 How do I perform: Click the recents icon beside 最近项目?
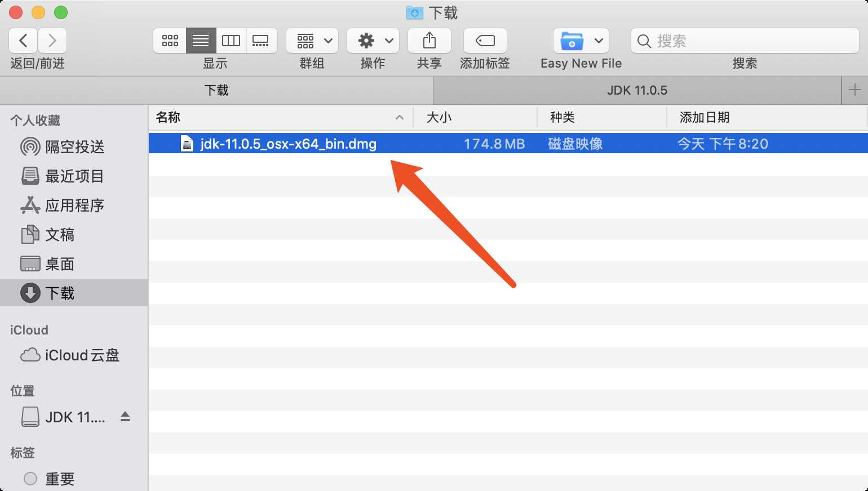(30, 176)
